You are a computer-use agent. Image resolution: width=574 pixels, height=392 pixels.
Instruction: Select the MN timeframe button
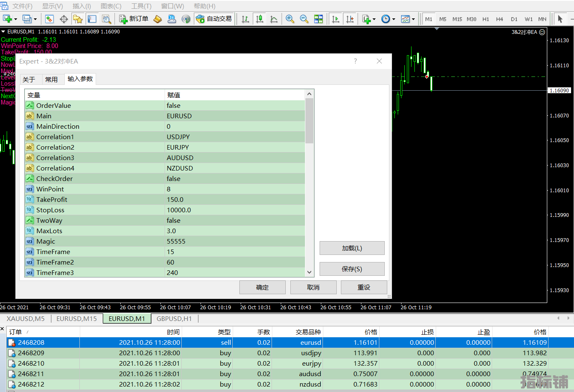[542, 19]
